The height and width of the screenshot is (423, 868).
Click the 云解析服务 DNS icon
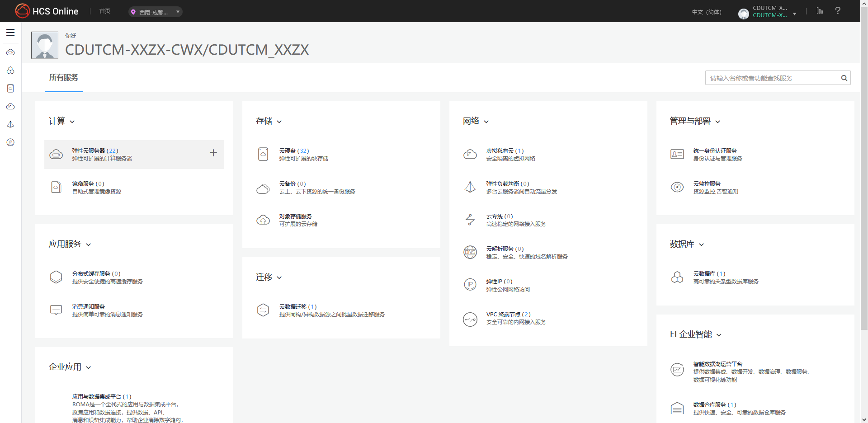pyautogui.click(x=470, y=252)
